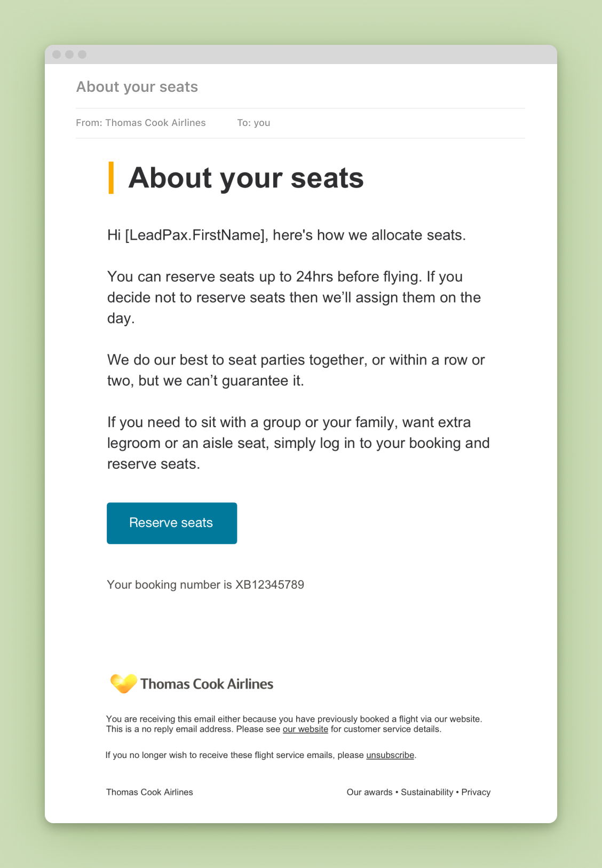Click the "To: you" recipient field
602x868 pixels.
254,123
